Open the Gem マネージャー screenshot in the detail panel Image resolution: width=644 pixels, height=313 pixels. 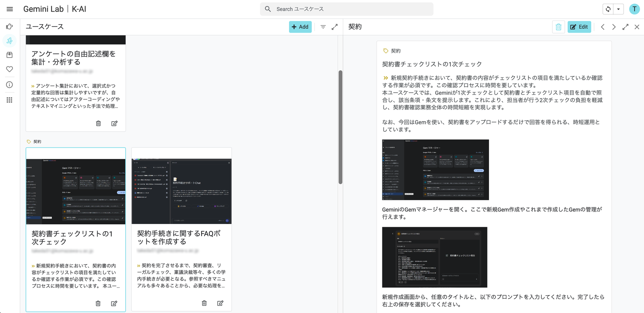pyautogui.click(x=435, y=170)
